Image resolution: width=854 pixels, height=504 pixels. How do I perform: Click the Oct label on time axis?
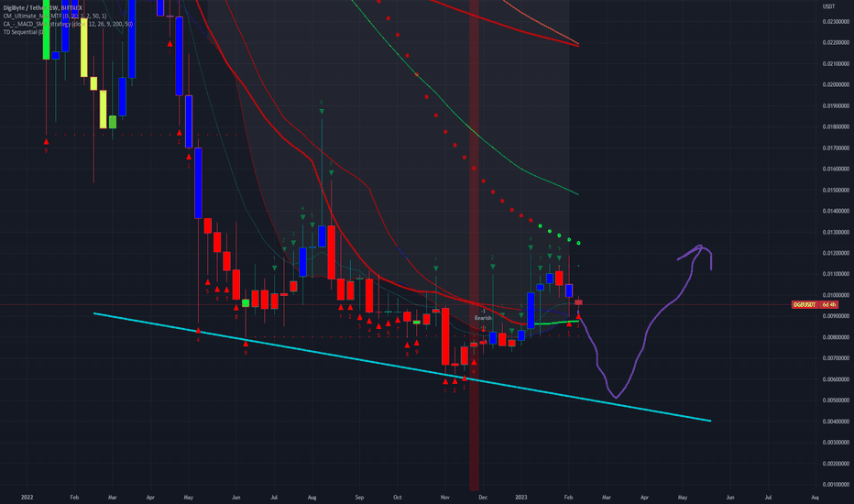(x=398, y=498)
